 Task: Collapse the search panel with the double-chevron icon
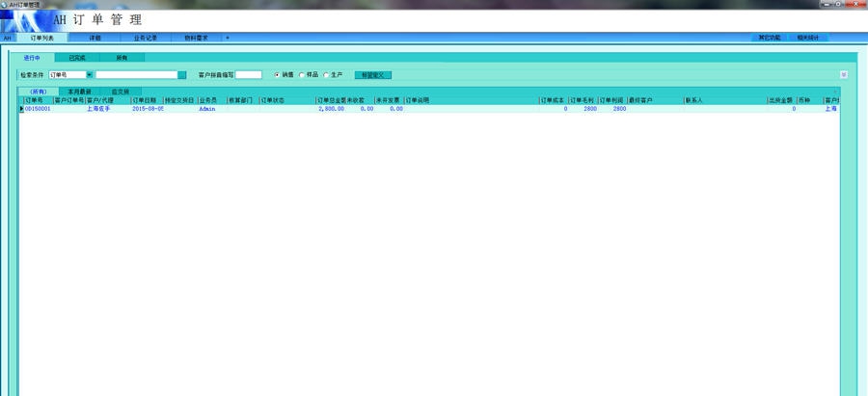click(844, 74)
